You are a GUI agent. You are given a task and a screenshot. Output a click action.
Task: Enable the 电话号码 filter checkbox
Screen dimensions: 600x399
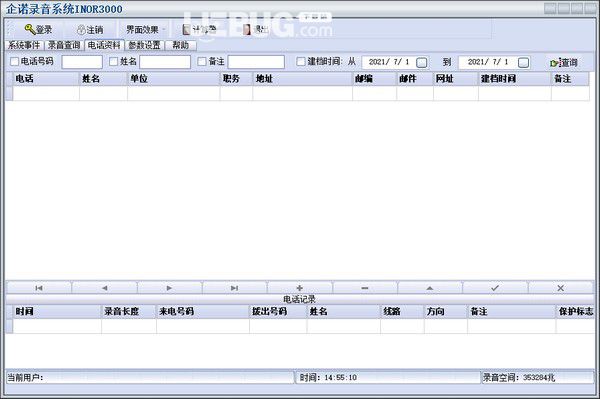14,61
